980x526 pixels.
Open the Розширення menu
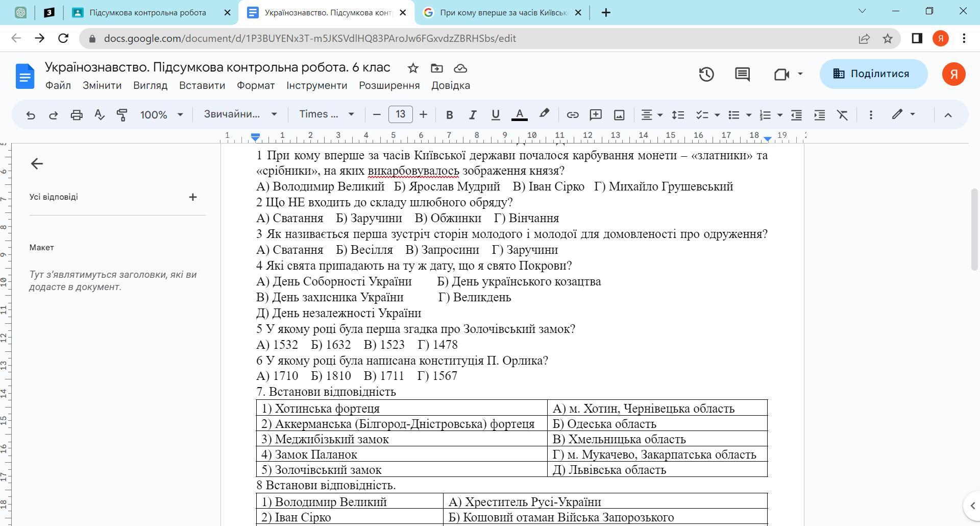click(389, 86)
